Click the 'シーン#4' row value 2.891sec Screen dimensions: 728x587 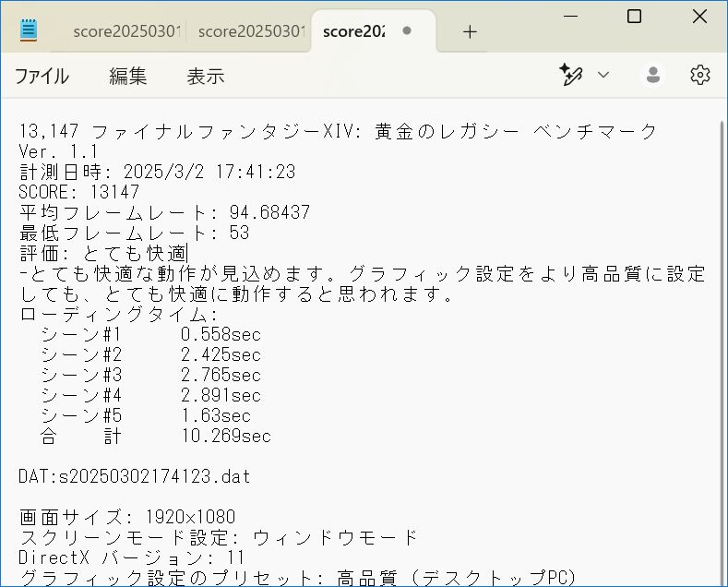pos(221,395)
